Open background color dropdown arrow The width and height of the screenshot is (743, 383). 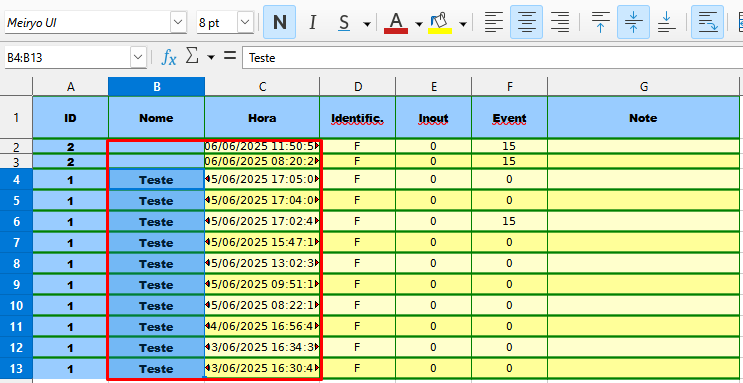tap(463, 24)
